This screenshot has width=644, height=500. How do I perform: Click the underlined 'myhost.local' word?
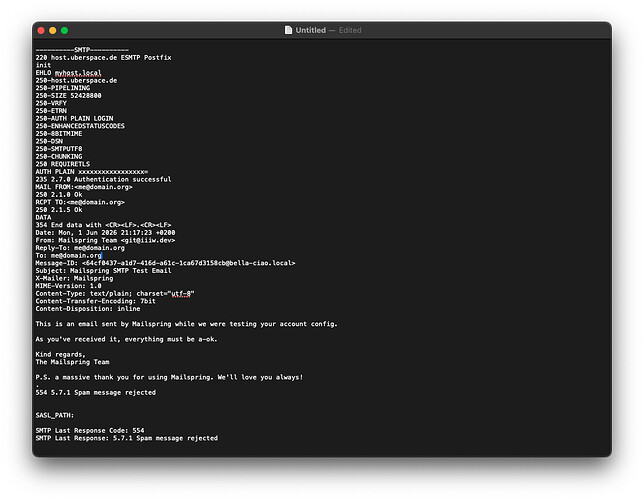click(x=78, y=73)
